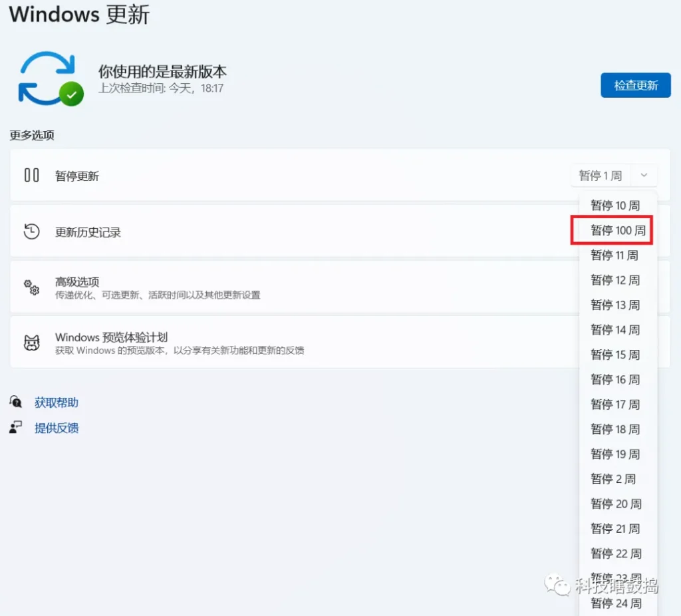
Task: Choose 暂停 11 周 from list
Action: click(x=614, y=255)
